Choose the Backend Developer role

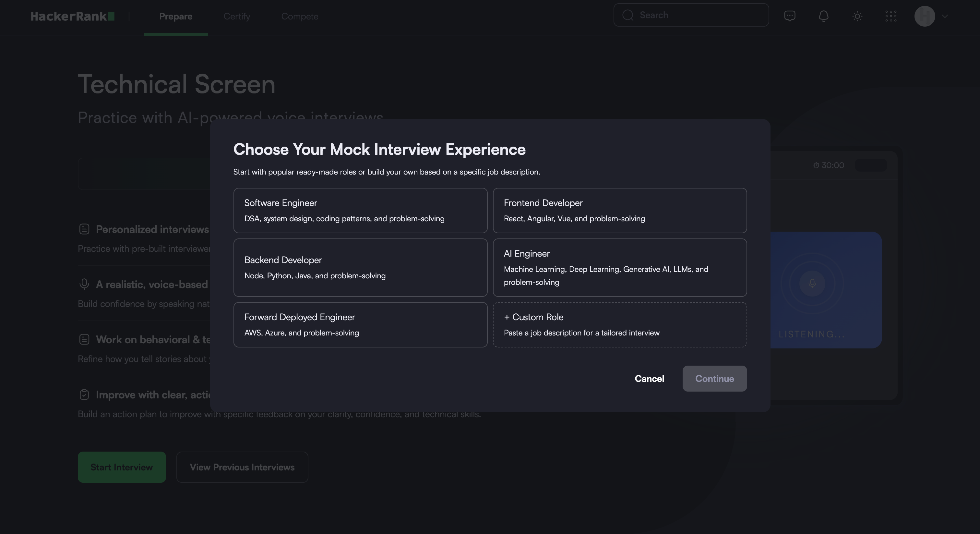pyautogui.click(x=360, y=268)
